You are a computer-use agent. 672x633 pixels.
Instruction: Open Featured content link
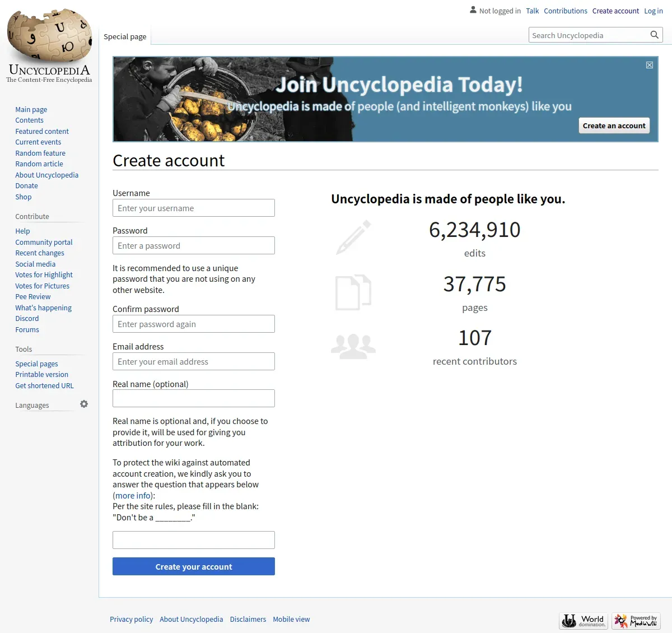pyautogui.click(x=42, y=131)
